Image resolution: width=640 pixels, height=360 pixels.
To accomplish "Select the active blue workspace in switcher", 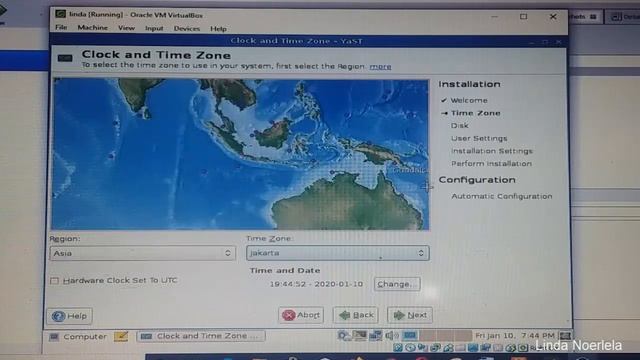I will coord(410,336).
